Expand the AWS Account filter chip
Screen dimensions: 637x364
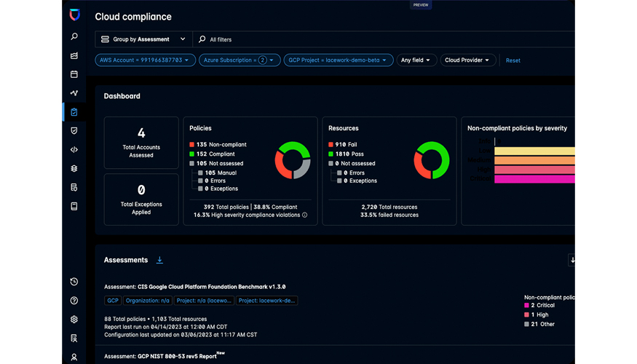[145, 60]
